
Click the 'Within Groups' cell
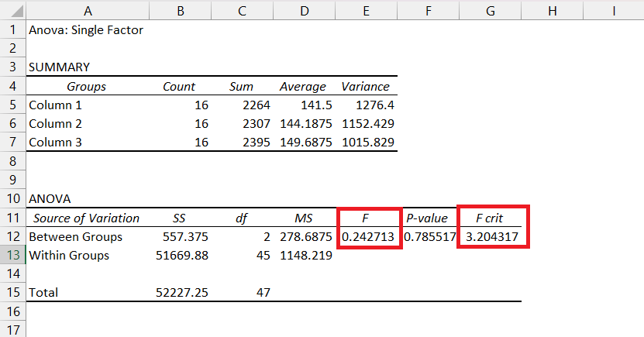tap(69, 256)
